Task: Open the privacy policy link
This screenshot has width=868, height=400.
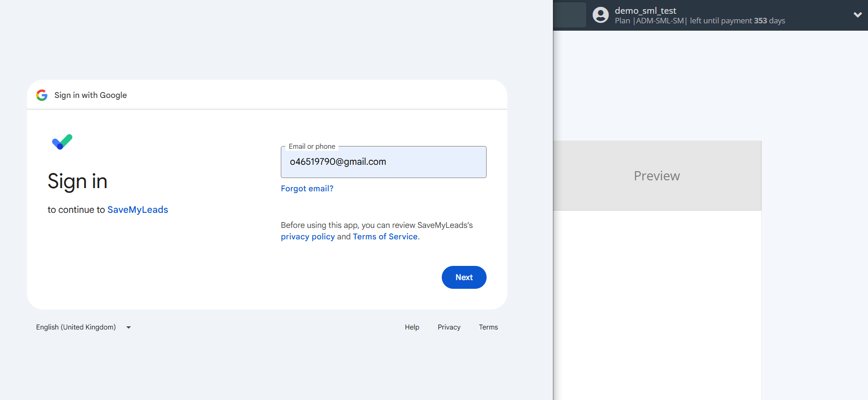Action: point(308,237)
